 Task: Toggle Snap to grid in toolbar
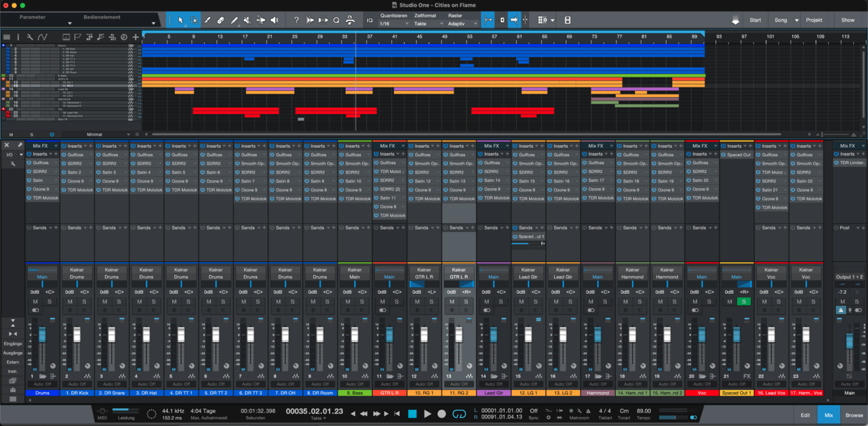(x=488, y=20)
